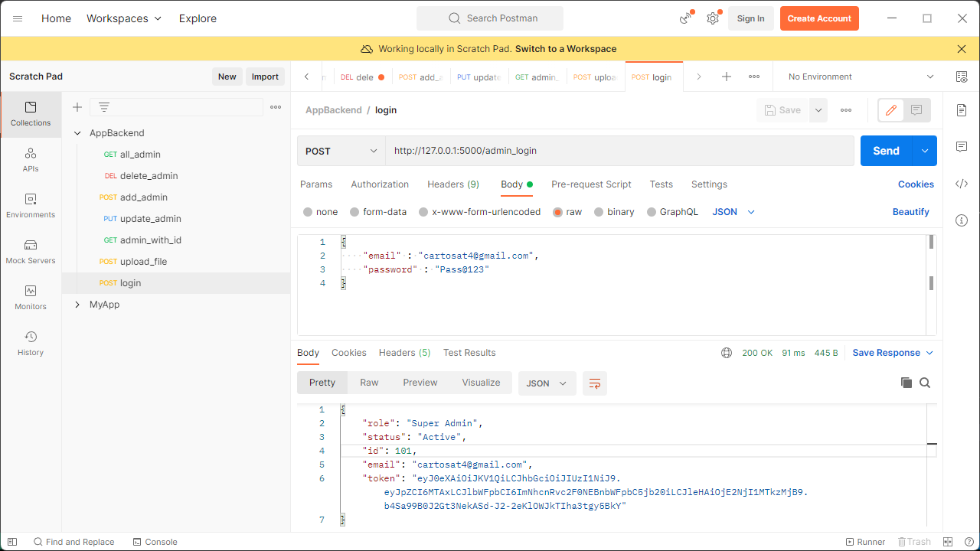Open the hamburger menu icon
980x551 pixels.
18,18
